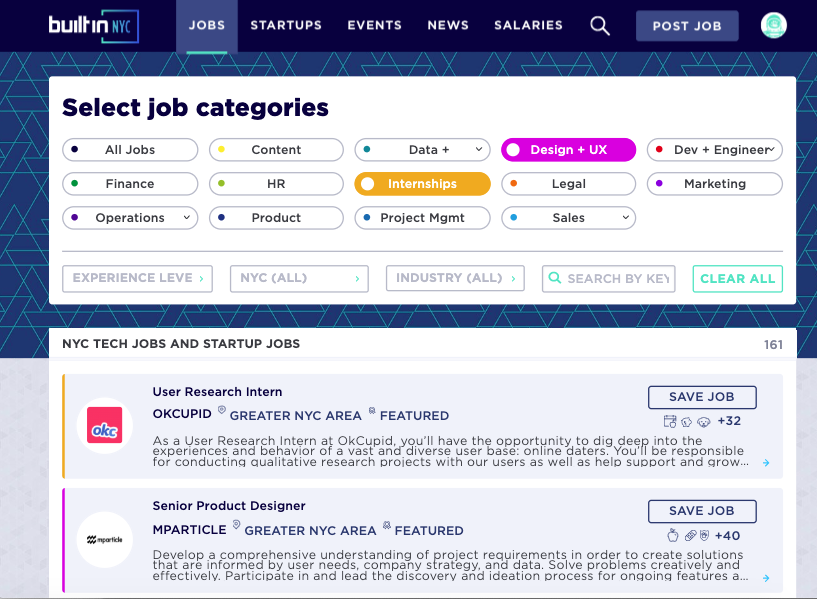817x599 pixels.
Task: Open the Experience Level filter dropdown
Action: (x=138, y=278)
